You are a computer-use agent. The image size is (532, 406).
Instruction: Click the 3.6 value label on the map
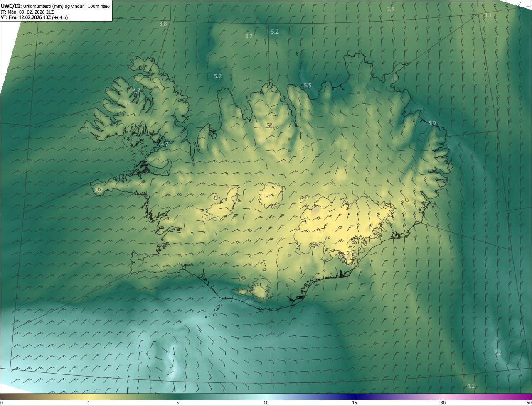391,10
